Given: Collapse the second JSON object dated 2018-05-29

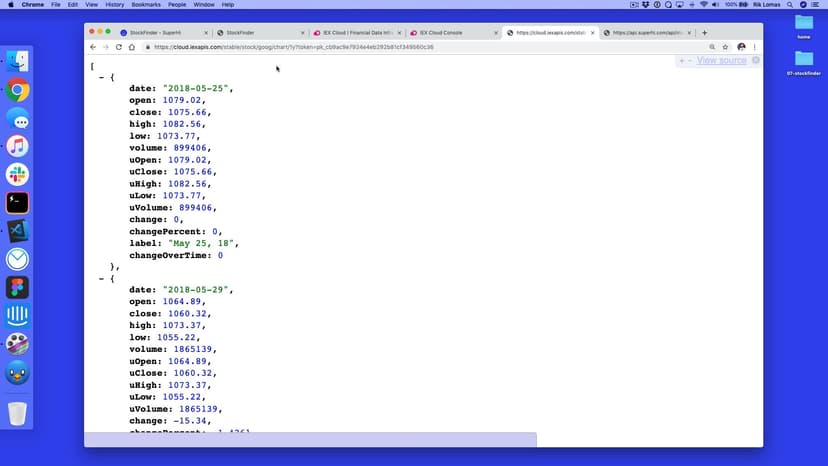Looking at the screenshot, I should tap(101, 278).
